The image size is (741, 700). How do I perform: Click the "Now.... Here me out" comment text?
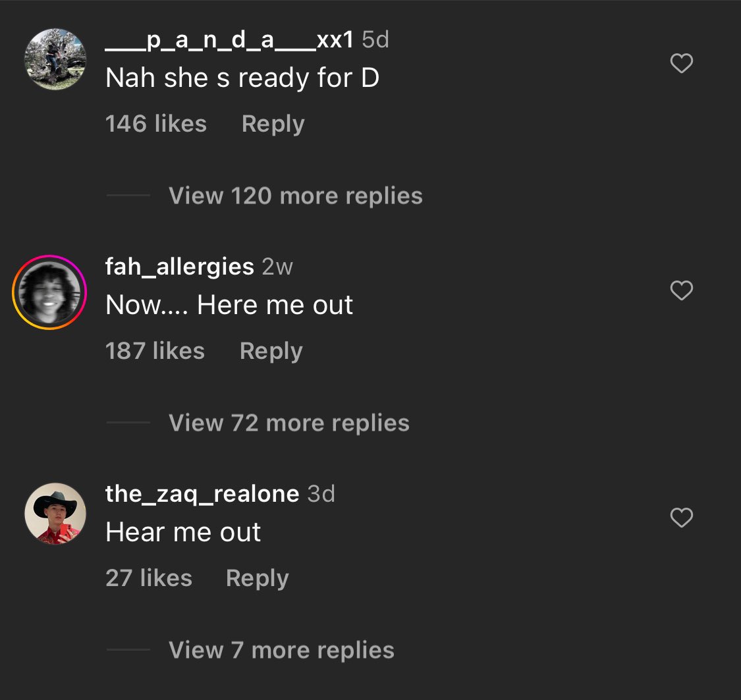click(229, 305)
